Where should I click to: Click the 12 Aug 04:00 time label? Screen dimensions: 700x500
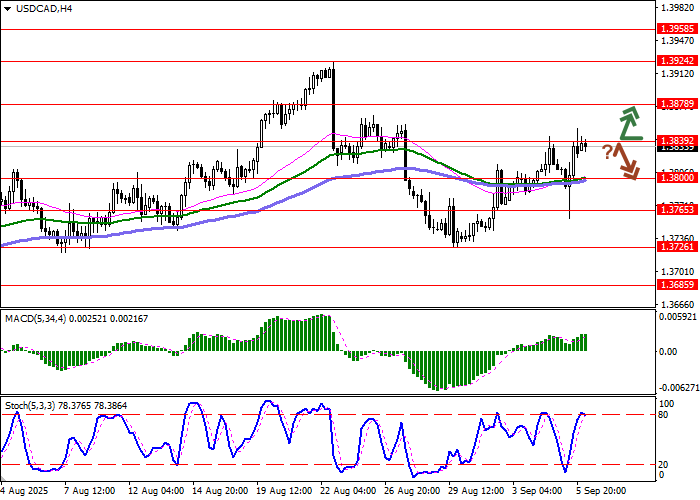(155, 491)
